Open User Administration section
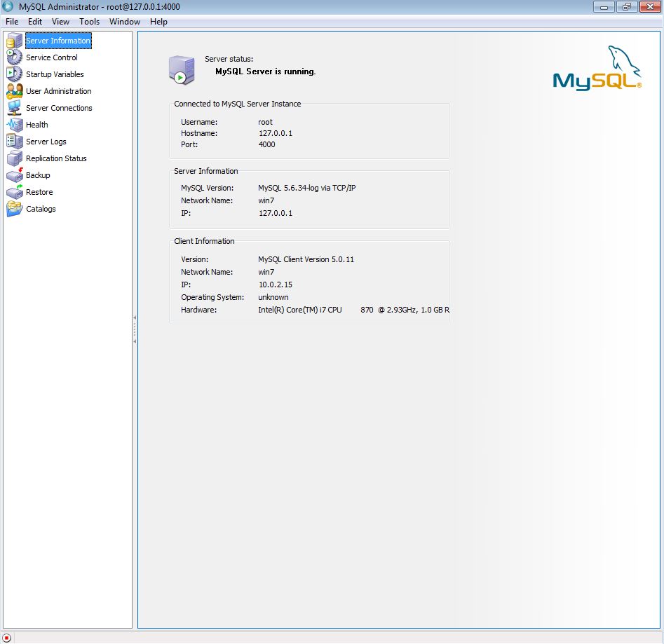The width and height of the screenshot is (664, 644). [x=58, y=91]
